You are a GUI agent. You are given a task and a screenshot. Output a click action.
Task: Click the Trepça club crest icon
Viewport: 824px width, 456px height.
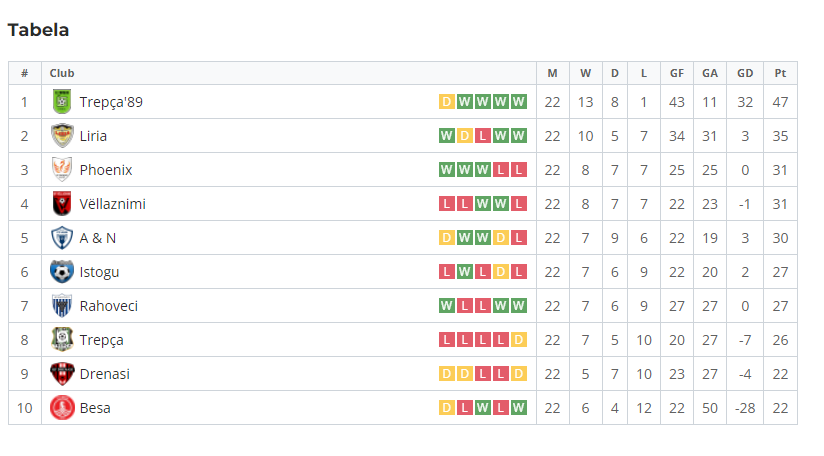[x=62, y=340]
